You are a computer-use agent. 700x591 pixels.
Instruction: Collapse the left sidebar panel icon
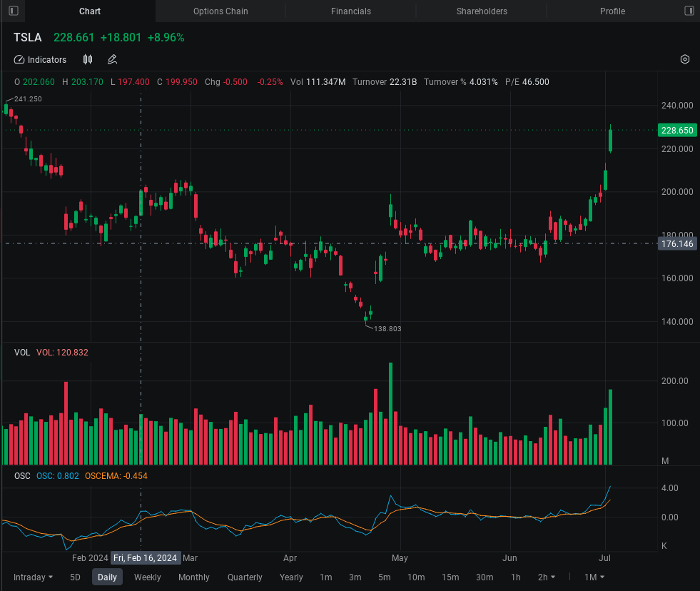(x=13, y=11)
